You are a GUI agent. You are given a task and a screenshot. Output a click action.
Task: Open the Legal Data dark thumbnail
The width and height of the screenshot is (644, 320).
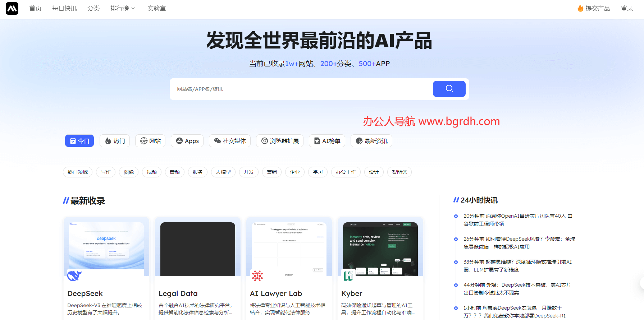(198, 249)
